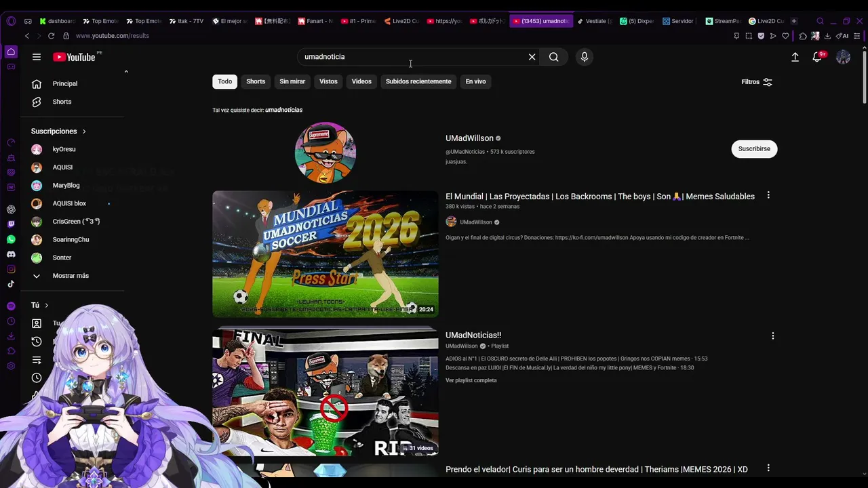Viewport: 868px width, 488px height.
Task: Open options menu for UMadNoticias!! playlist
Action: tap(772, 335)
